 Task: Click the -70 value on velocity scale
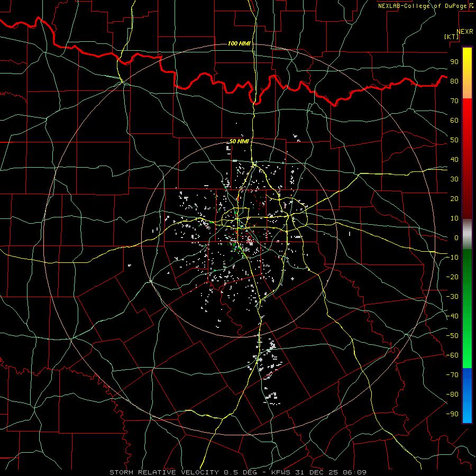pos(452,374)
